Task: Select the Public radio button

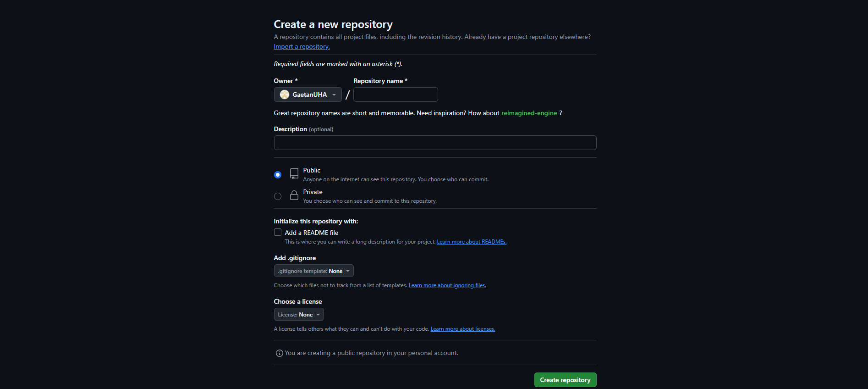Action: point(278,175)
